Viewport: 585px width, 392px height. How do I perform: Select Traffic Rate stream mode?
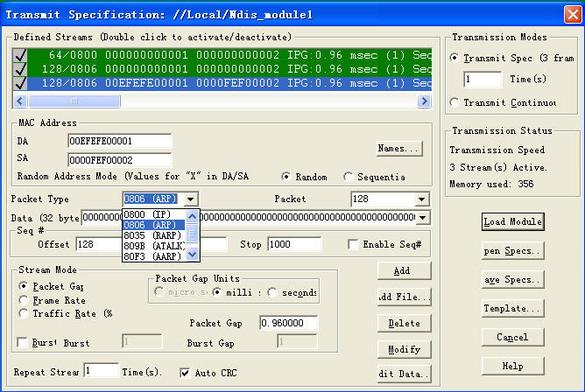(24, 313)
